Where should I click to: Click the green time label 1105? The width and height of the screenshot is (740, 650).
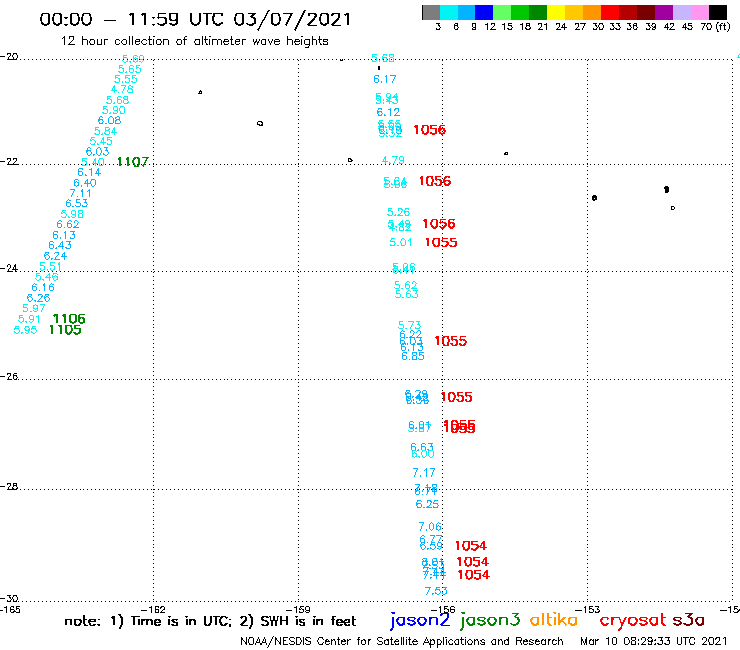(65, 330)
